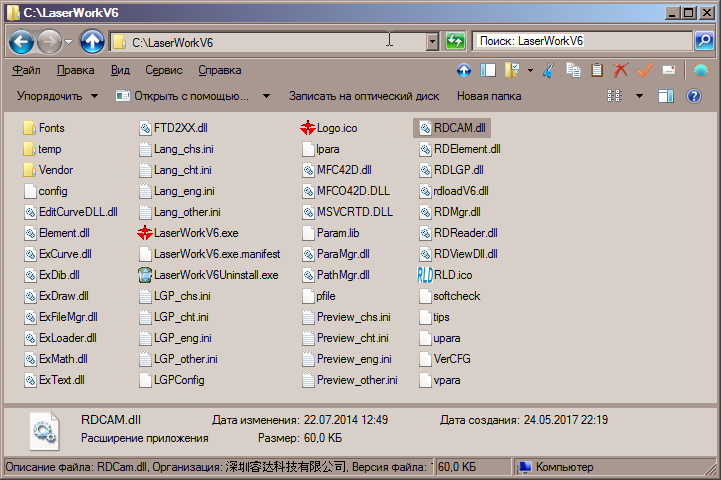The width and height of the screenshot is (721, 480).
Task: Click the search field Поиск: LaserWorkV6
Action: (583, 42)
